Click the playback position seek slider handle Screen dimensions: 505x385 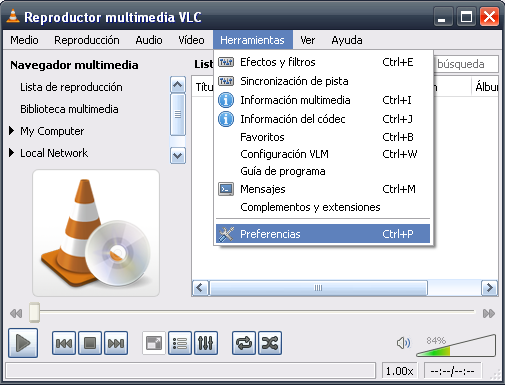34,313
